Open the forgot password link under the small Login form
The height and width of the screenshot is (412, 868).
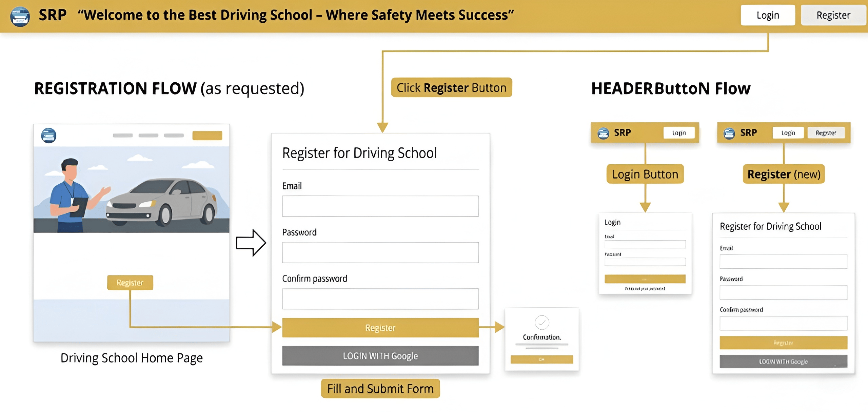coord(645,288)
